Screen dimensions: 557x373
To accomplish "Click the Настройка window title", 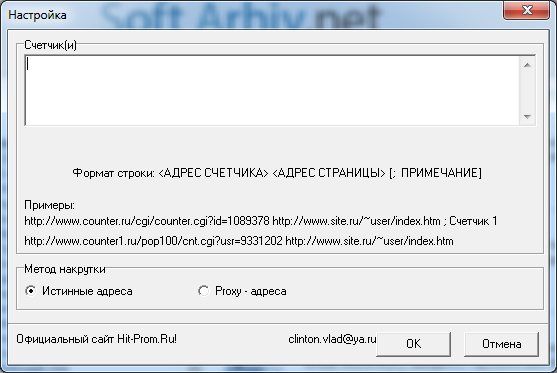I will pyautogui.click(x=37, y=15).
